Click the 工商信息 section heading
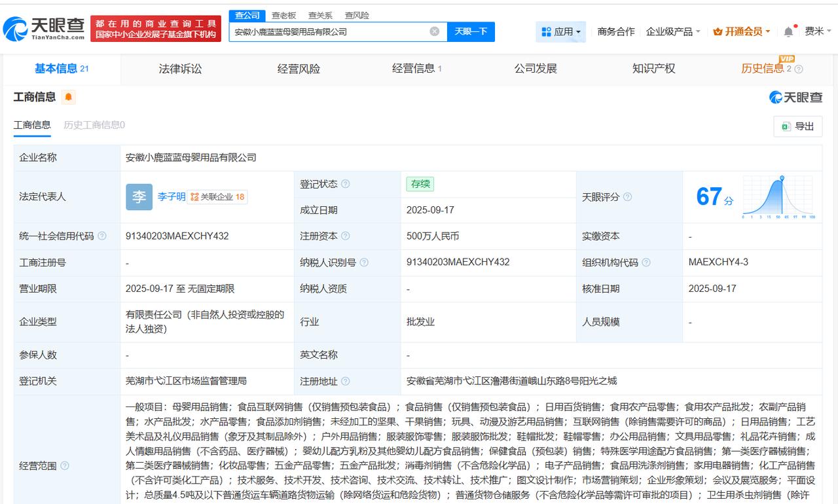Image resolution: width=838 pixels, height=504 pixels. click(x=35, y=98)
